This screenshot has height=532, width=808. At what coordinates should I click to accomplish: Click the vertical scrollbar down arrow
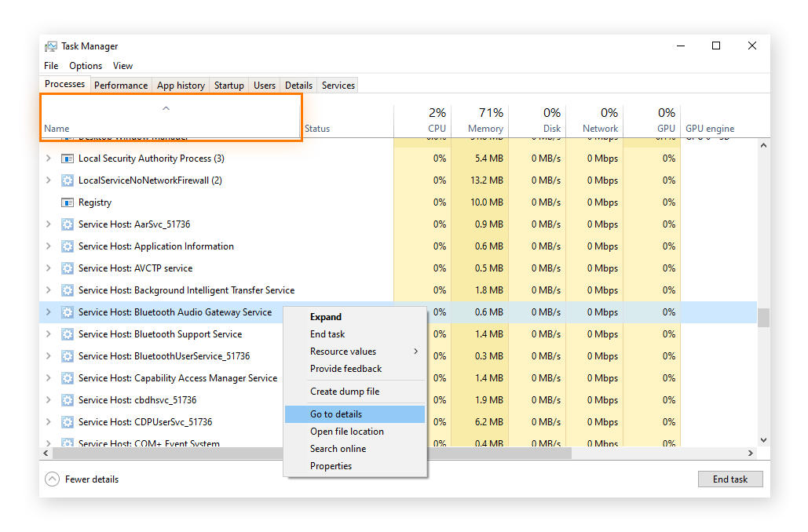click(762, 439)
